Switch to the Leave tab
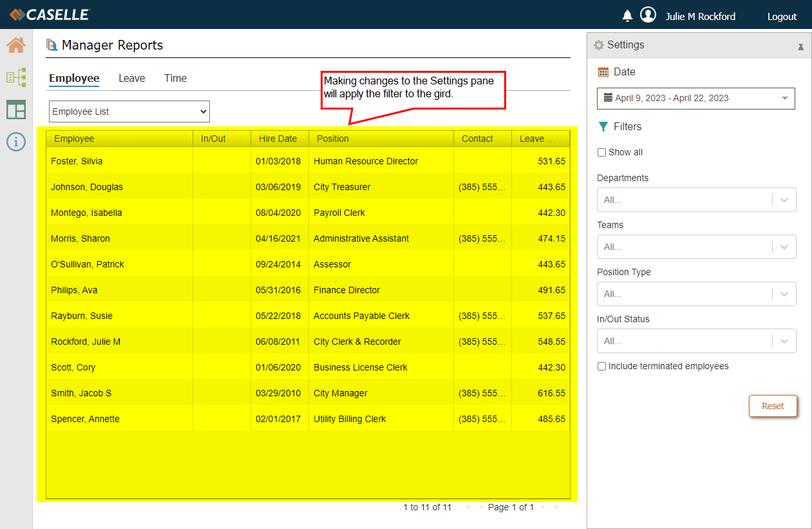Screen dimensions: 812x529 click(x=131, y=79)
